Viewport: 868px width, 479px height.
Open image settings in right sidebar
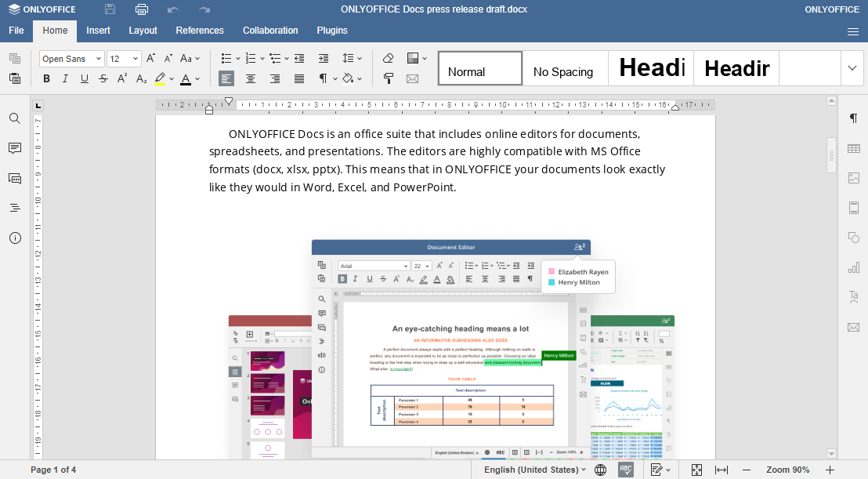tap(854, 178)
